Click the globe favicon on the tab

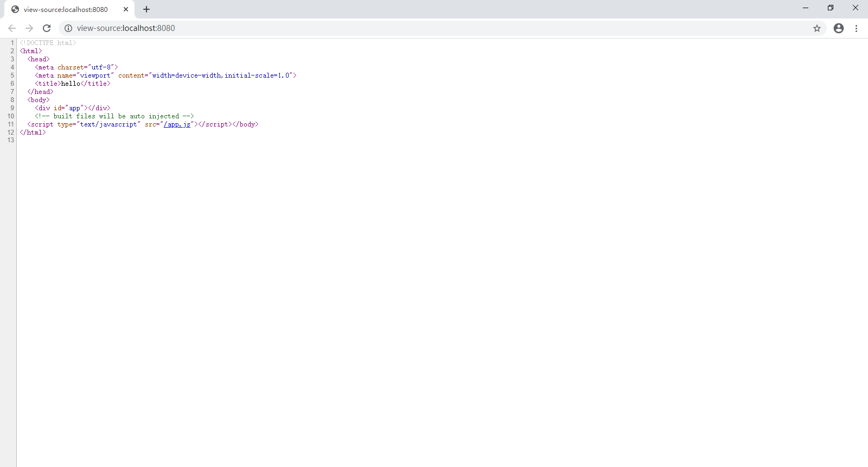(x=15, y=9)
